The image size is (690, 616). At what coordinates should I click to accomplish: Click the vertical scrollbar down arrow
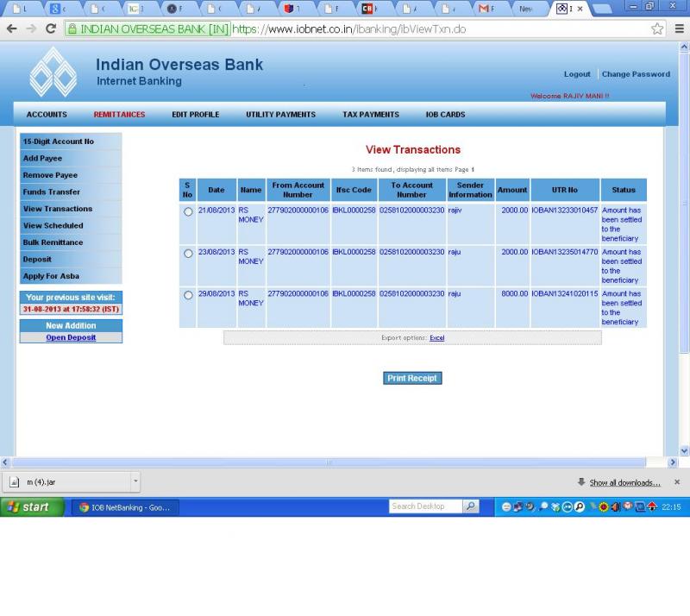coord(684,451)
